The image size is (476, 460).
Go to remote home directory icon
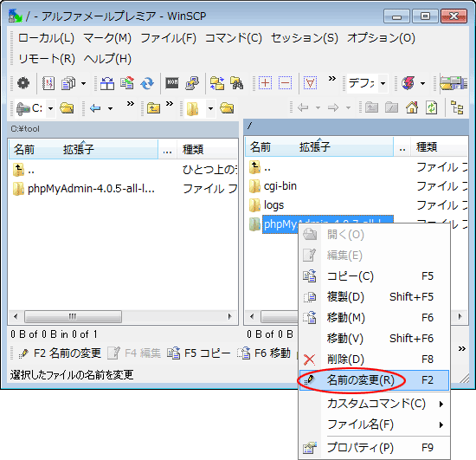tap(412, 107)
